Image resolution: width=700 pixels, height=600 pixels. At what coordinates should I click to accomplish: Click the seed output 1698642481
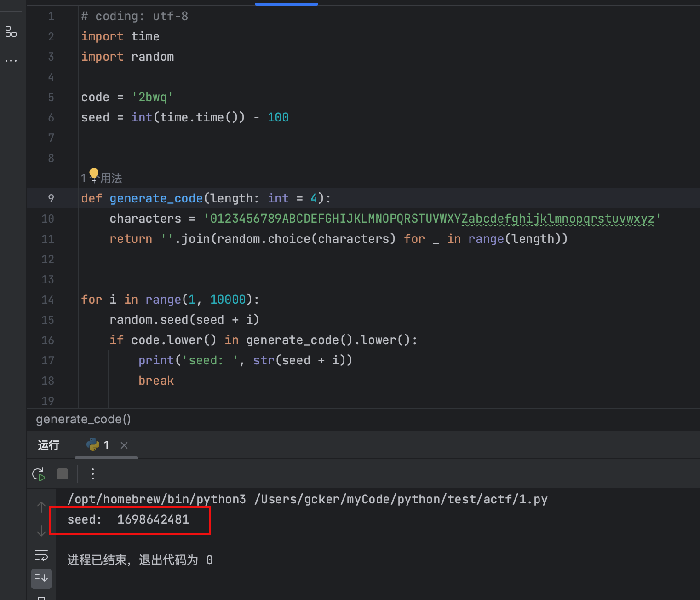153,519
